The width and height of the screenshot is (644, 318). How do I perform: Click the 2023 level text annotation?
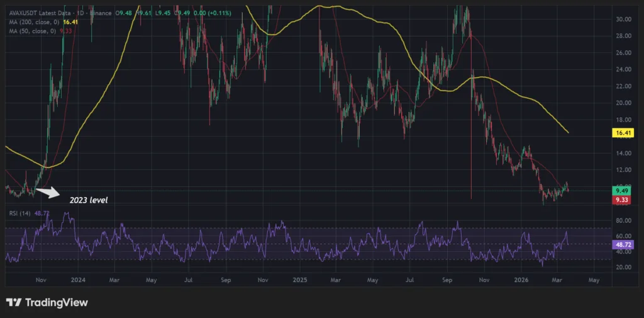pyautogui.click(x=84, y=200)
